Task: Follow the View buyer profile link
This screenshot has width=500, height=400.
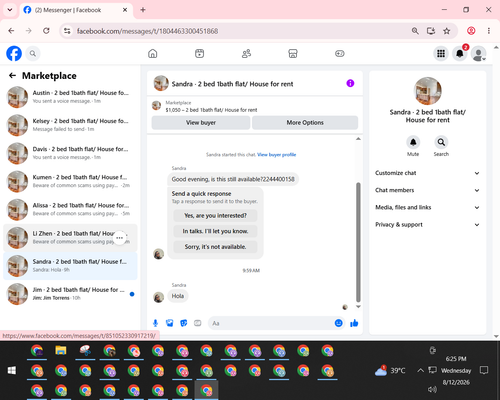Action: pos(277,155)
